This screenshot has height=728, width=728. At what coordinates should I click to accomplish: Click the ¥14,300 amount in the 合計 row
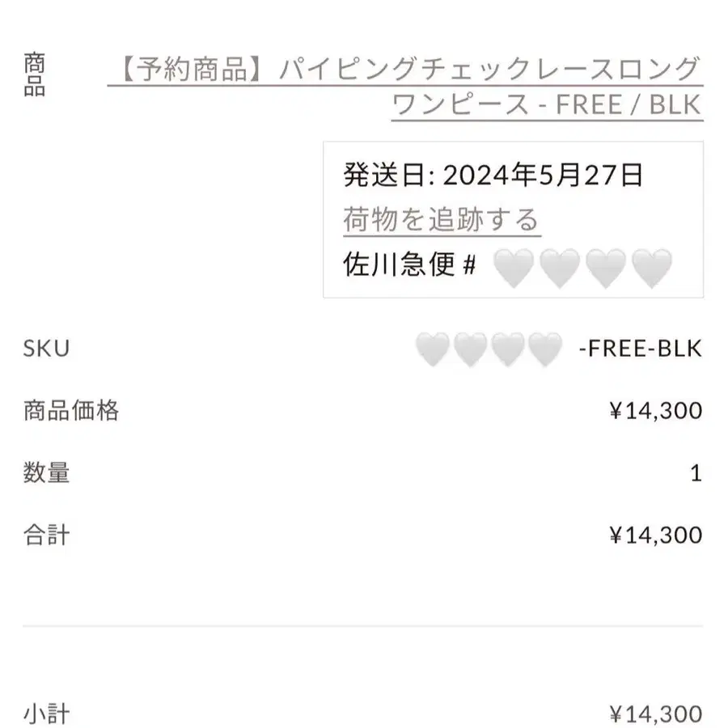point(656,535)
